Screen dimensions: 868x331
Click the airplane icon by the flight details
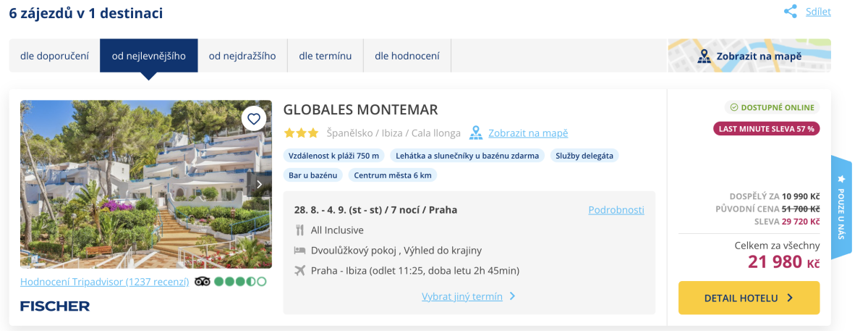coord(300,271)
